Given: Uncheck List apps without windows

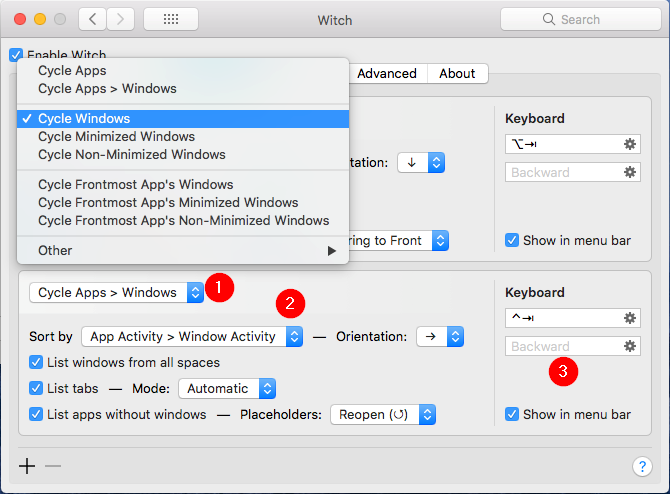Looking at the screenshot, I should click(36, 415).
